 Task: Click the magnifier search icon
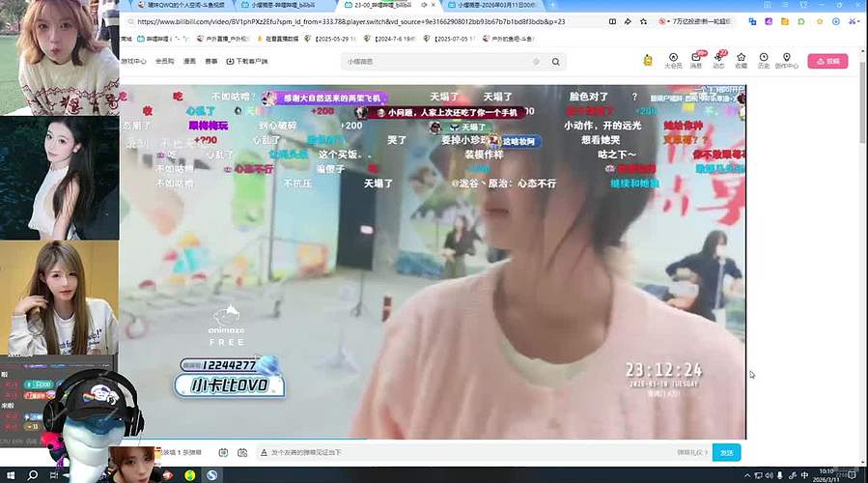coord(555,62)
